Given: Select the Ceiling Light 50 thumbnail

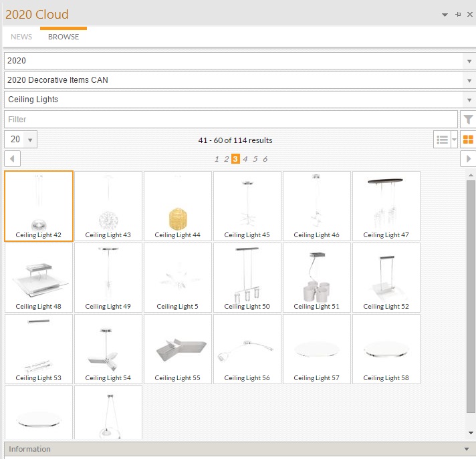Looking at the screenshot, I should tap(247, 277).
